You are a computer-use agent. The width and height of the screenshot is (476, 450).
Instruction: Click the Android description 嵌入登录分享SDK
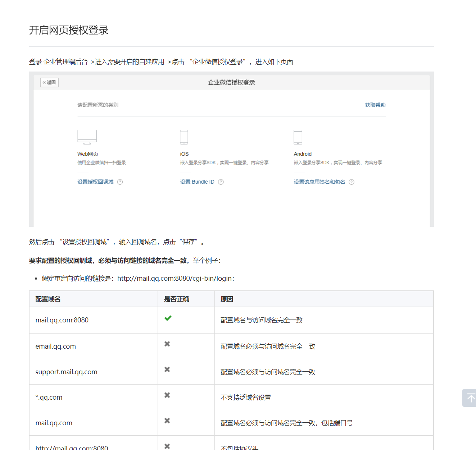(338, 162)
